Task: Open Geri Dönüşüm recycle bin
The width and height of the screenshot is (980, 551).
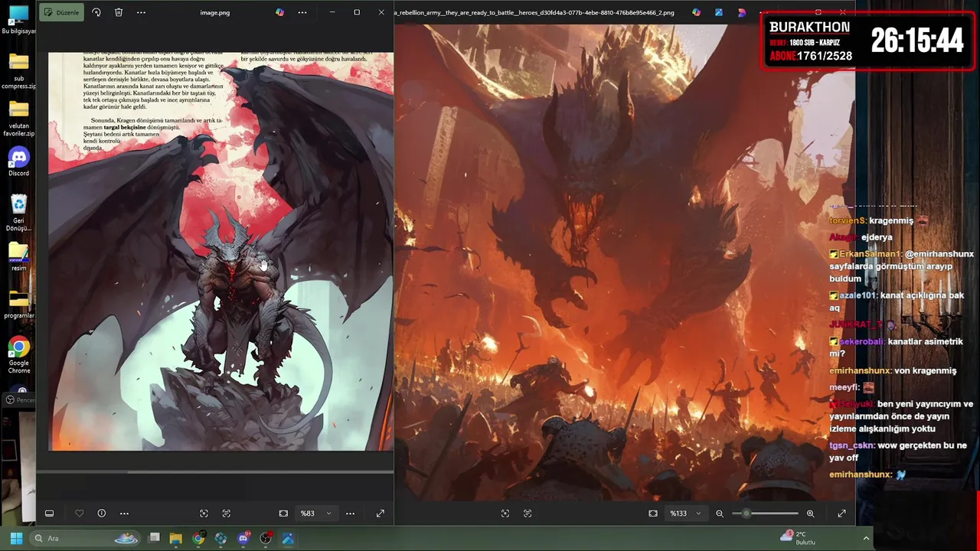Action: [18, 213]
